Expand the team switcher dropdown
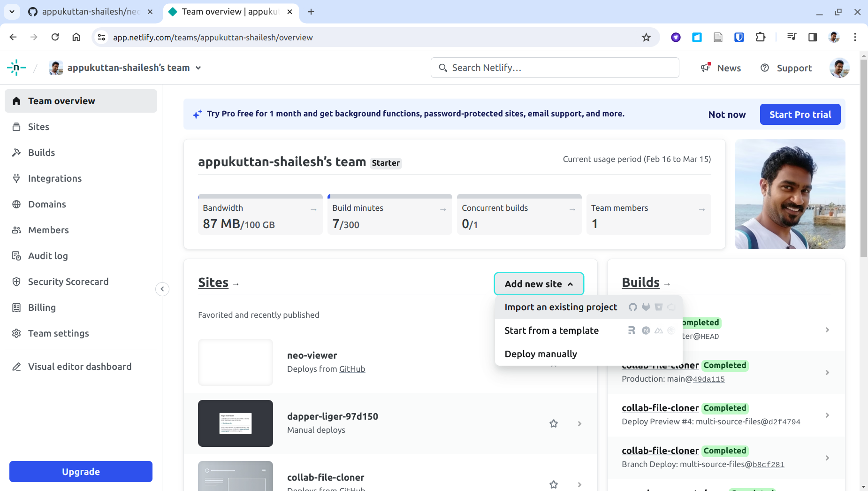This screenshot has width=868, height=491. [x=198, y=68]
